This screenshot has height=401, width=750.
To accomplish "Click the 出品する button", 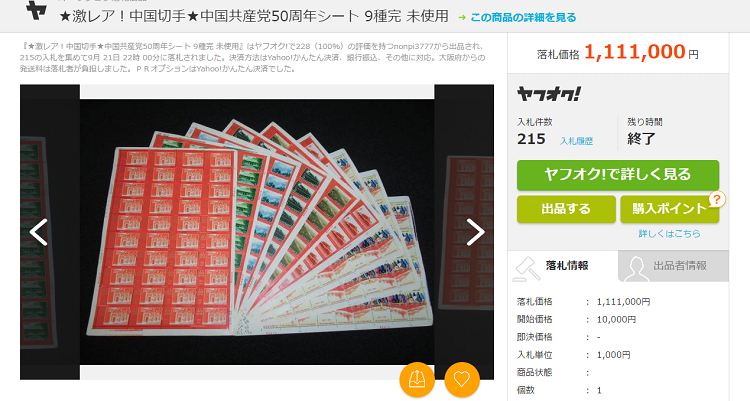I will click(x=566, y=209).
